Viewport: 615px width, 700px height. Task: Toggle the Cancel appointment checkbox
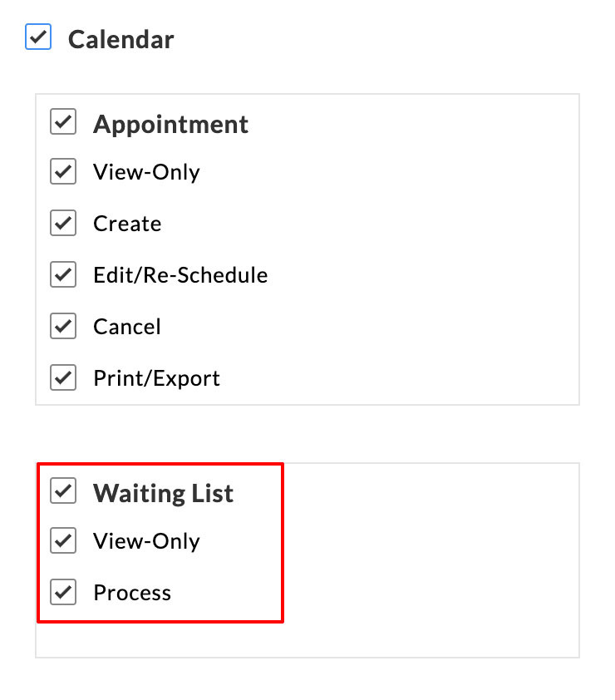(63, 326)
